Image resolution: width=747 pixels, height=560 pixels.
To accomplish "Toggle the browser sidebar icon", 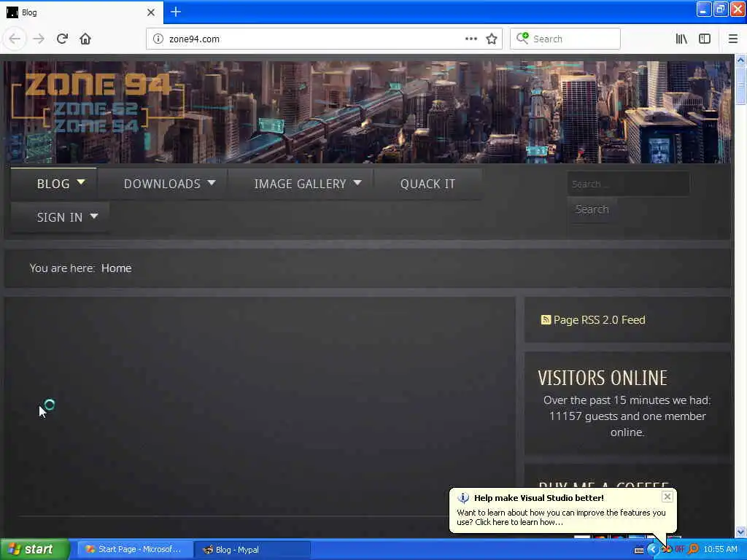I will (x=705, y=39).
